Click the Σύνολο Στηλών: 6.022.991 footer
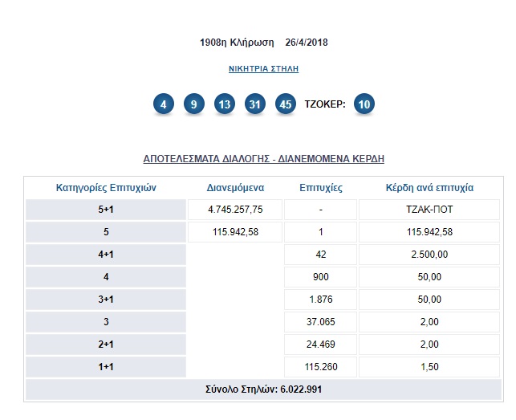This screenshot has height=420, width=516. point(263,389)
